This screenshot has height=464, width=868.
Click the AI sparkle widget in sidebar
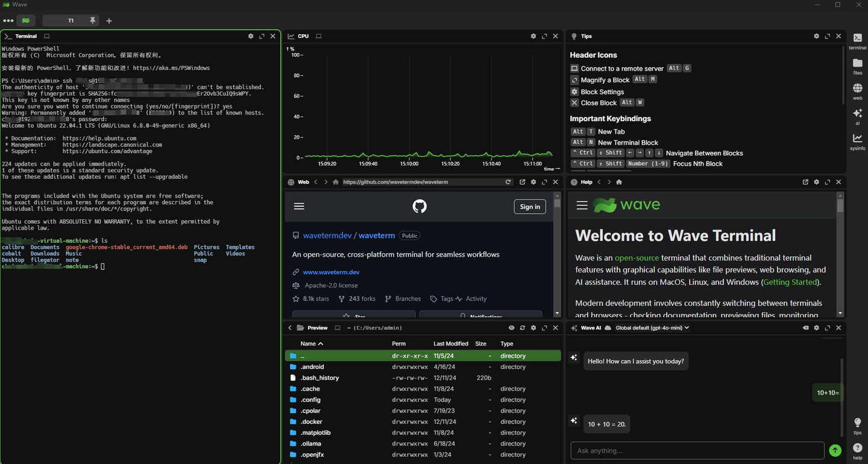point(857,114)
